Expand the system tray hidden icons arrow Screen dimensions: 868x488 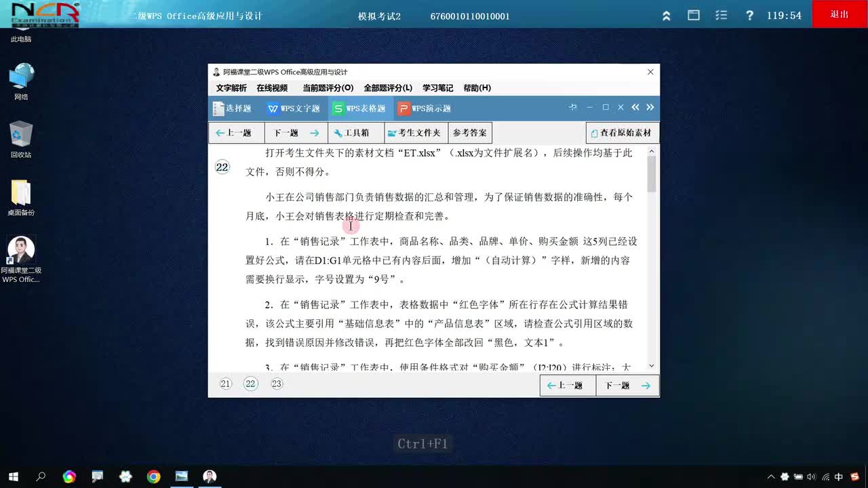click(x=771, y=476)
